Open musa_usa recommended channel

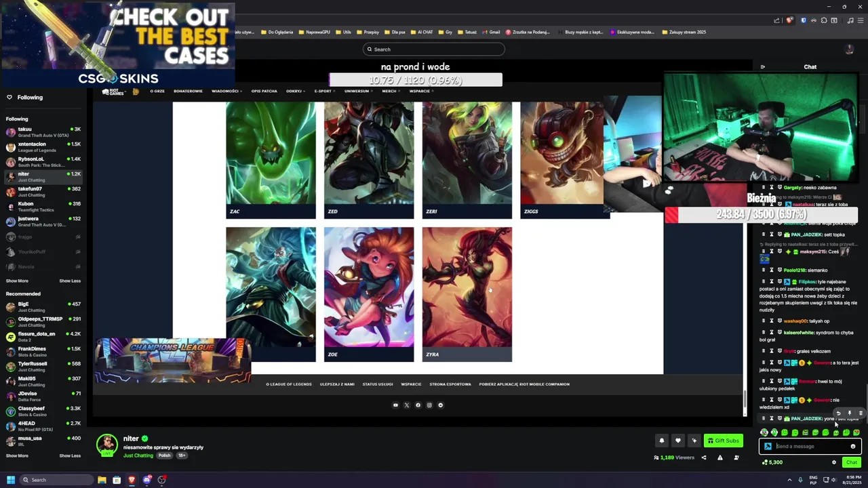(x=43, y=441)
